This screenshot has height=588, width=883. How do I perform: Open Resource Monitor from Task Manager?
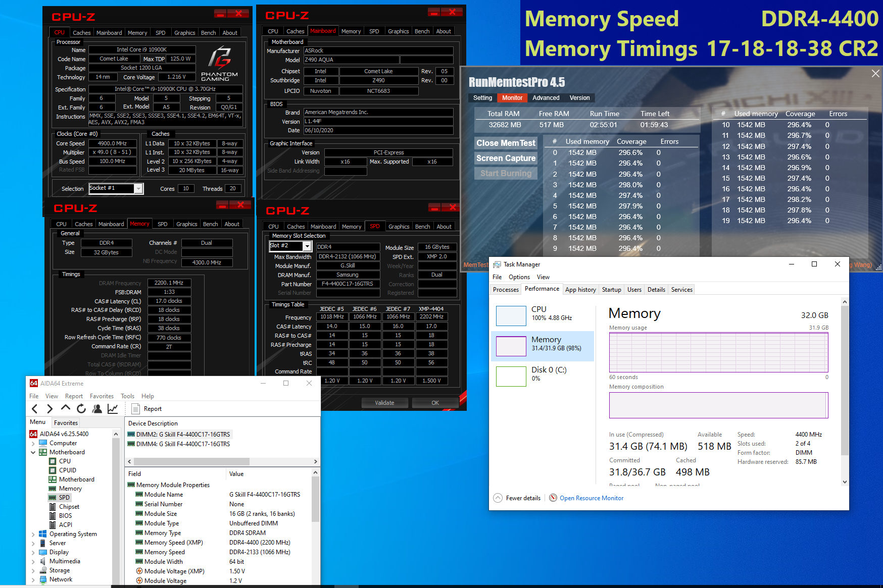pyautogui.click(x=591, y=498)
